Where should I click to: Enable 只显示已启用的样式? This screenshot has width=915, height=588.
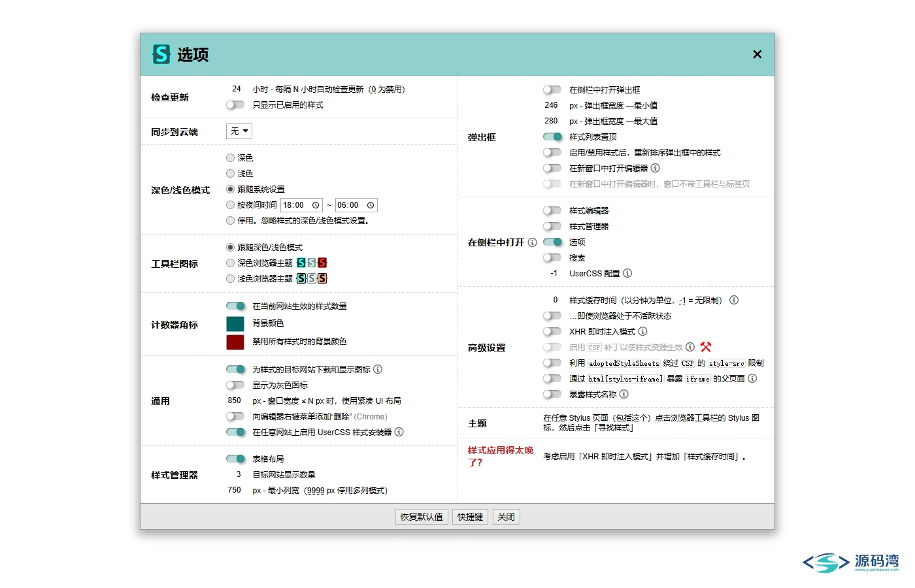click(x=235, y=105)
